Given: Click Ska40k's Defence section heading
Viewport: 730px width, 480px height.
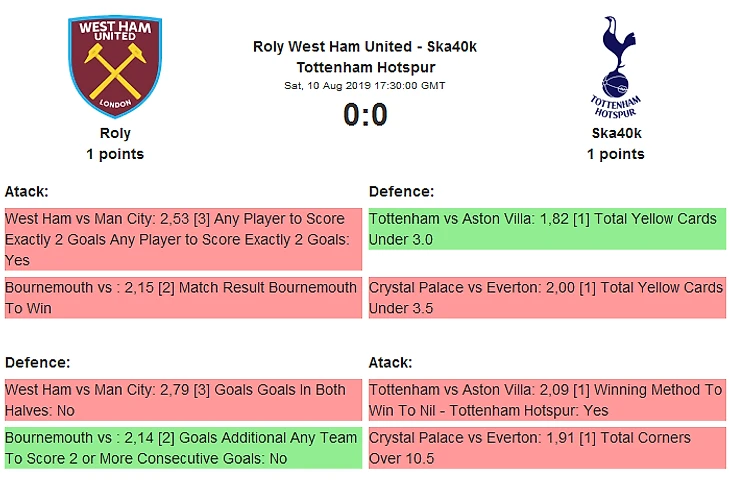Looking at the screenshot, I should 401,191.
